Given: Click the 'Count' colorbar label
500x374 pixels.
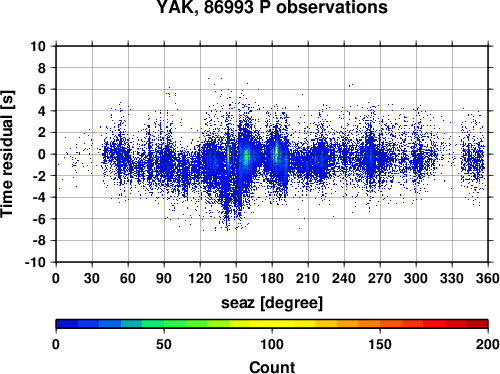Looking at the screenshot, I should pos(272,367).
